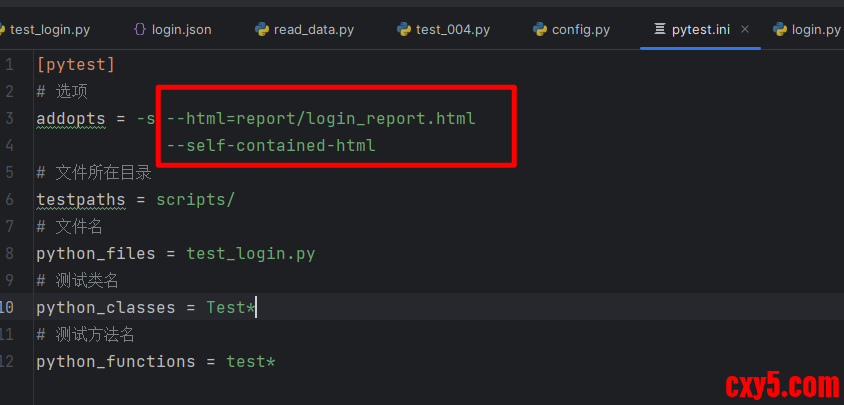Click the Python icon on login.py tab
Viewport: 844px width, 405px height.
pos(780,29)
